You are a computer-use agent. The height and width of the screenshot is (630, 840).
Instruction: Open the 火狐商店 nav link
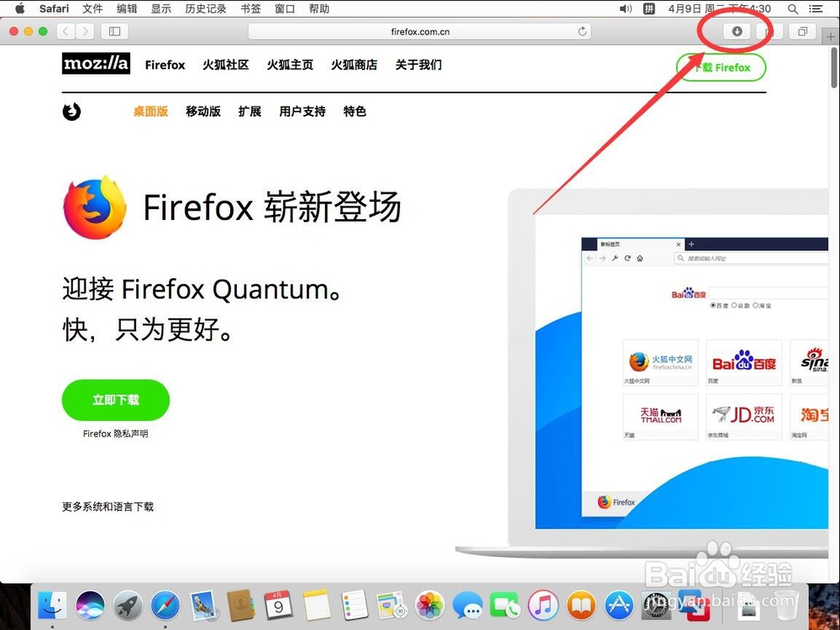pyautogui.click(x=354, y=65)
